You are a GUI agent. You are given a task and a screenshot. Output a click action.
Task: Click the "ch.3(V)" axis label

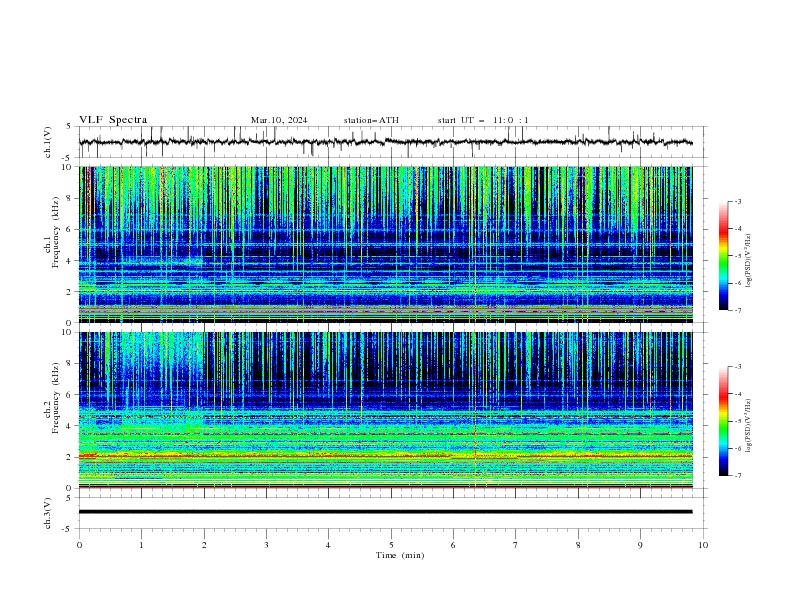48,513
